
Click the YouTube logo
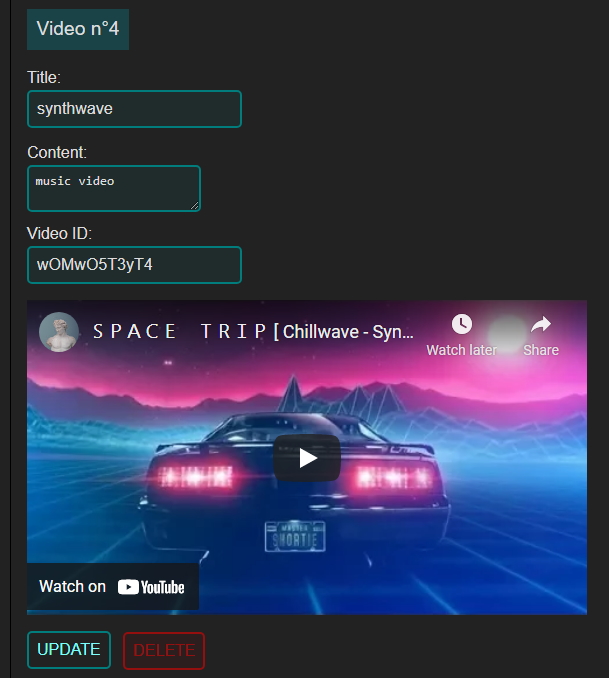tap(151, 587)
